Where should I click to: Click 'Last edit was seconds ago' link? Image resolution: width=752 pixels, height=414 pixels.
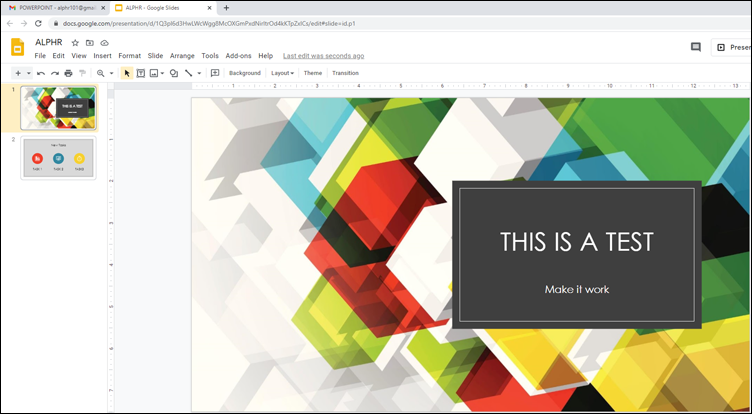(323, 56)
